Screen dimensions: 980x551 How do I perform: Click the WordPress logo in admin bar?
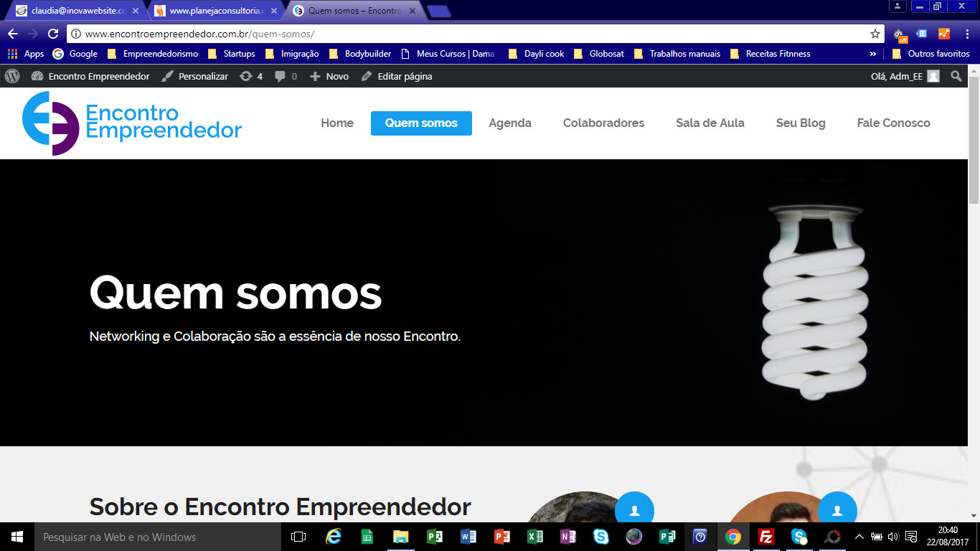(x=12, y=76)
